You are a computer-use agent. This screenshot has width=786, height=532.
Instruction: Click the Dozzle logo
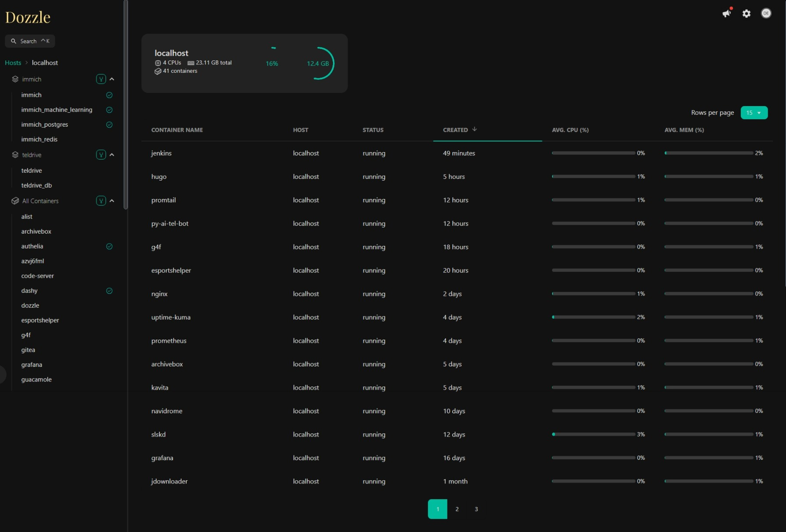(28, 18)
